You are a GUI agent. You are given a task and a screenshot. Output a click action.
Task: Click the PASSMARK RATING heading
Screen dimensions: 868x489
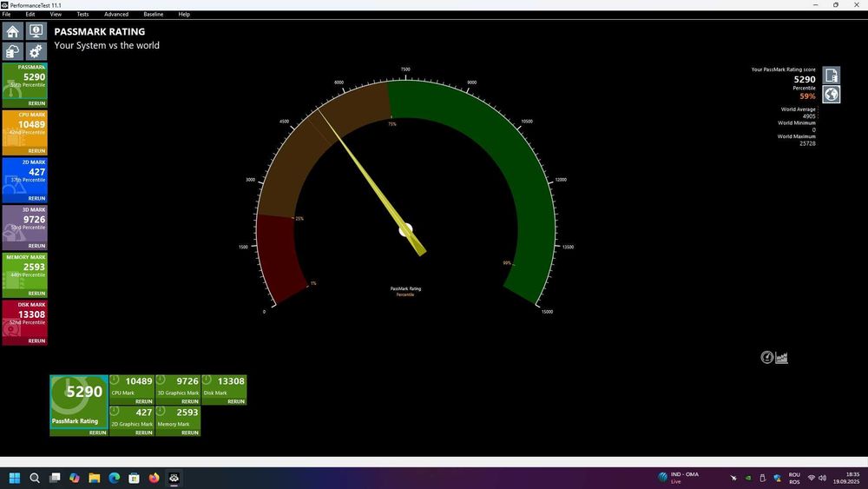pos(100,31)
